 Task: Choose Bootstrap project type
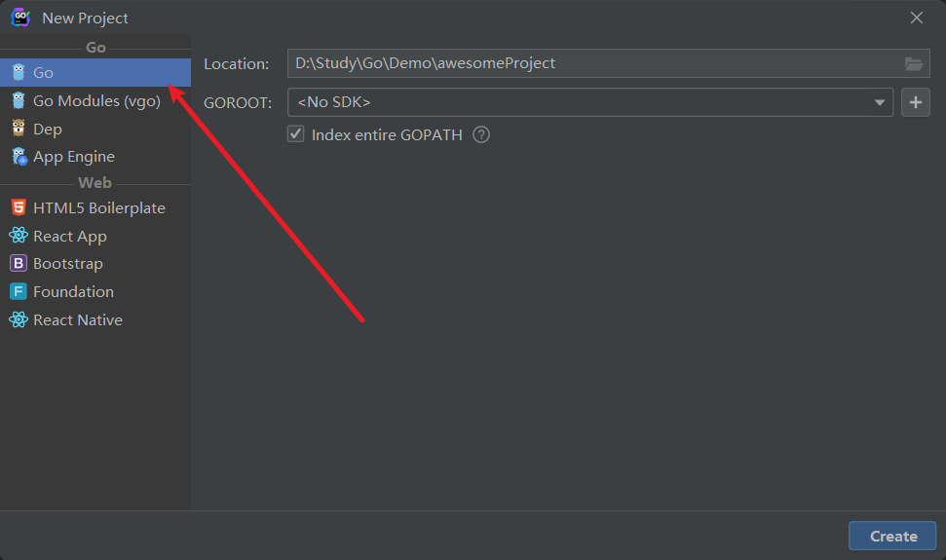click(x=95, y=264)
